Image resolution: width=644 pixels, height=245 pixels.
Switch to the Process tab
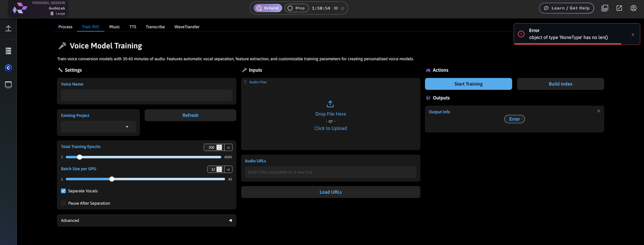65,27
